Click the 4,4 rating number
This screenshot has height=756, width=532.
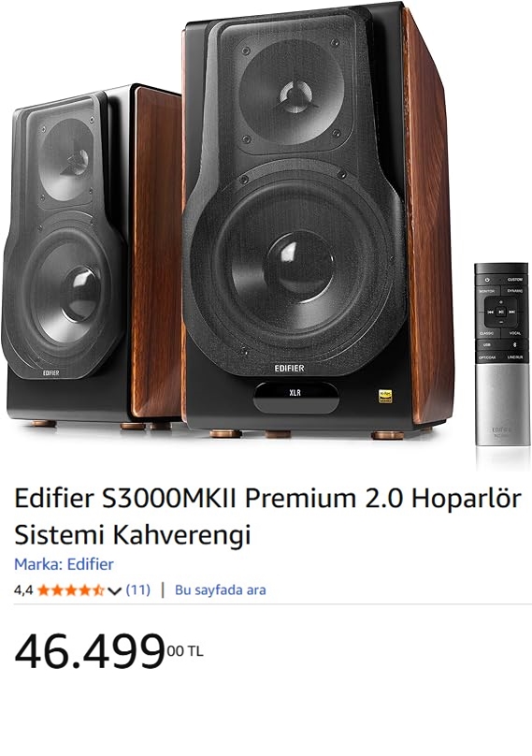[23, 590]
